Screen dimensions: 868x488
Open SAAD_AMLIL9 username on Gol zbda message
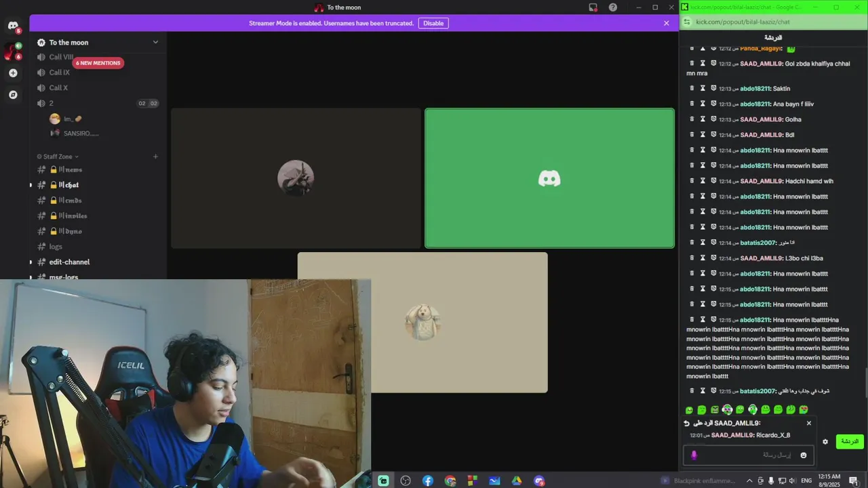coord(761,64)
